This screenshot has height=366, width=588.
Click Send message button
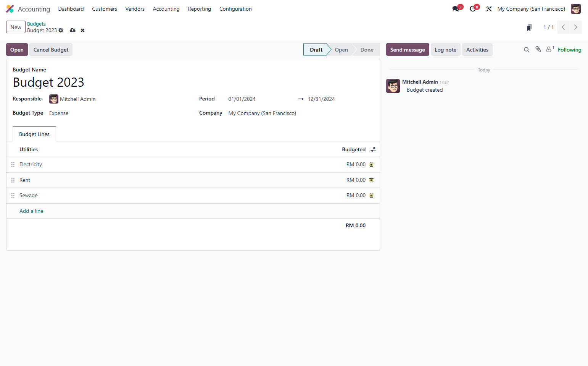coord(408,50)
